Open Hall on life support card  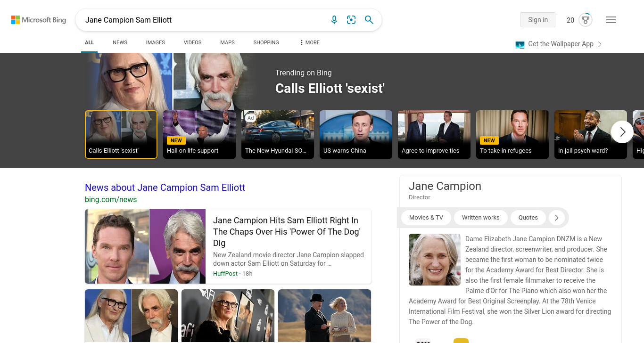click(x=199, y=134)
